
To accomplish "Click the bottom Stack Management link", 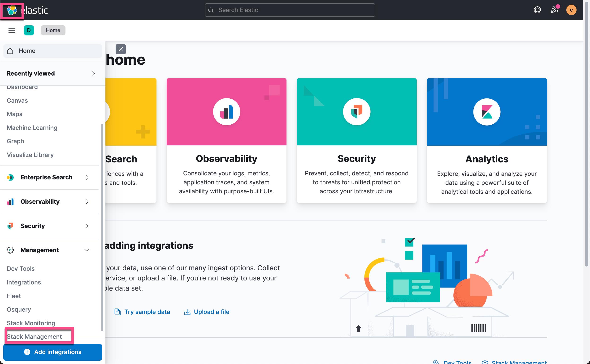I will point(519,362).
